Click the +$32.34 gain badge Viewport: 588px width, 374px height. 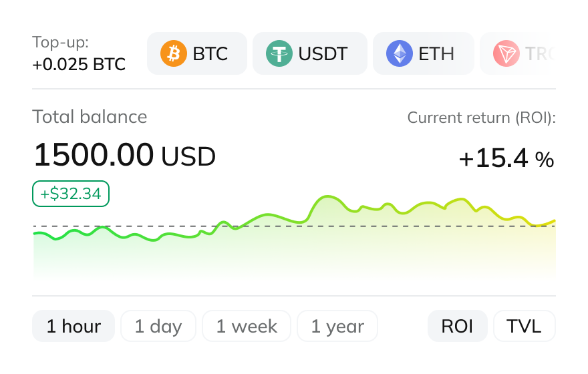(71, 194)
